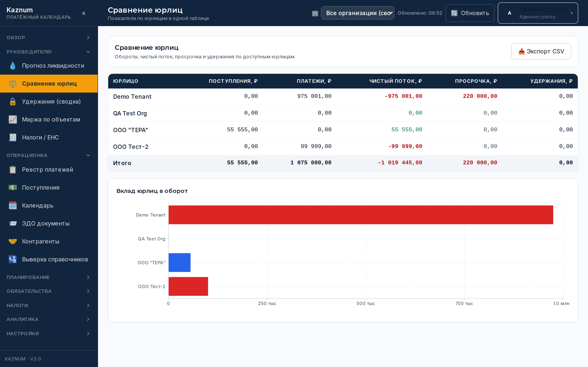Click the Обновить refresh button
Viewport: 588px width, 367px height.
(x=470, y=13)
